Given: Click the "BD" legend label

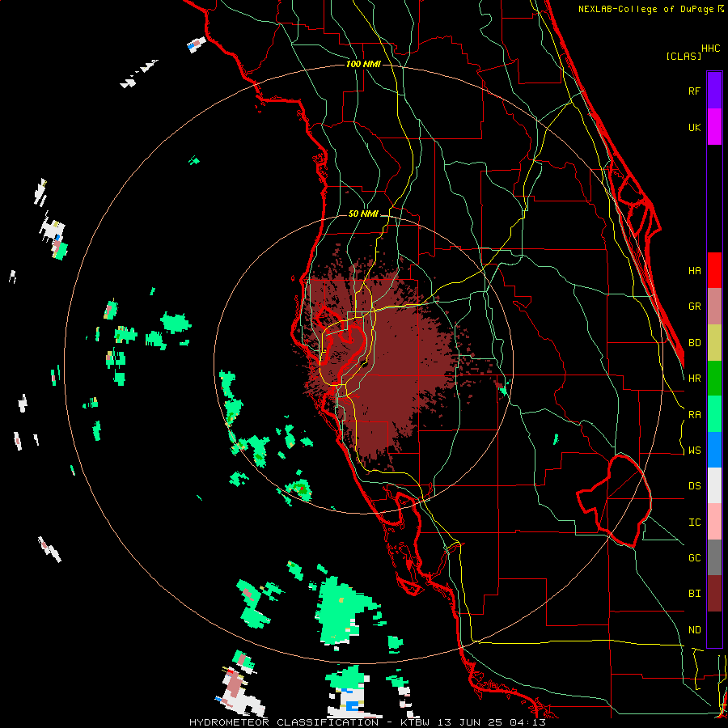Looking at the screenshot, I should pyautogui.click(x=694, y=343).
